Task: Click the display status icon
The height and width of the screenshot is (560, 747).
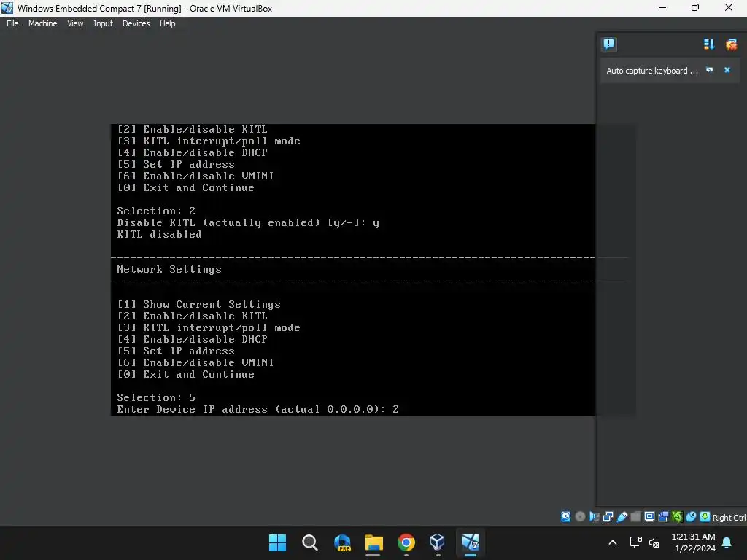Action: pyautogui.click(x=649, y=517)
